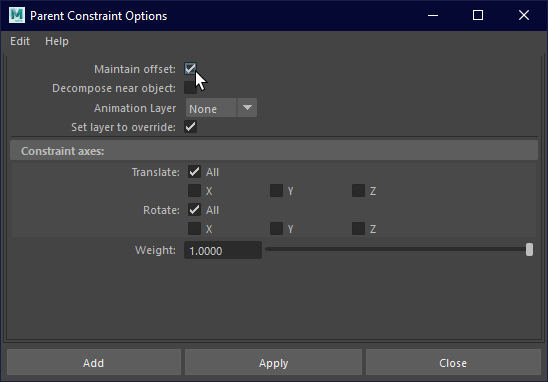Viewport: 548px width, 382px height.
Task: Open the Edit menu
Action: coord(20,41)
